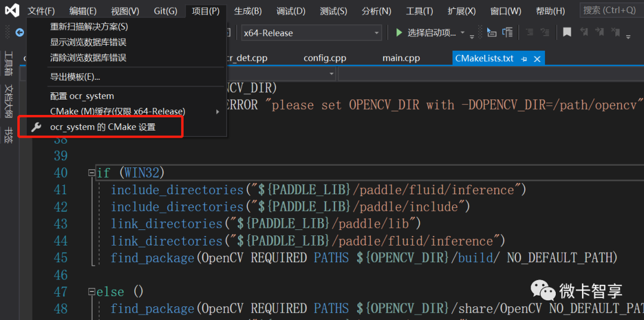Open the 文件(F) menu
This screenshot has height=320, width=644.
click(x=41, y=11)
